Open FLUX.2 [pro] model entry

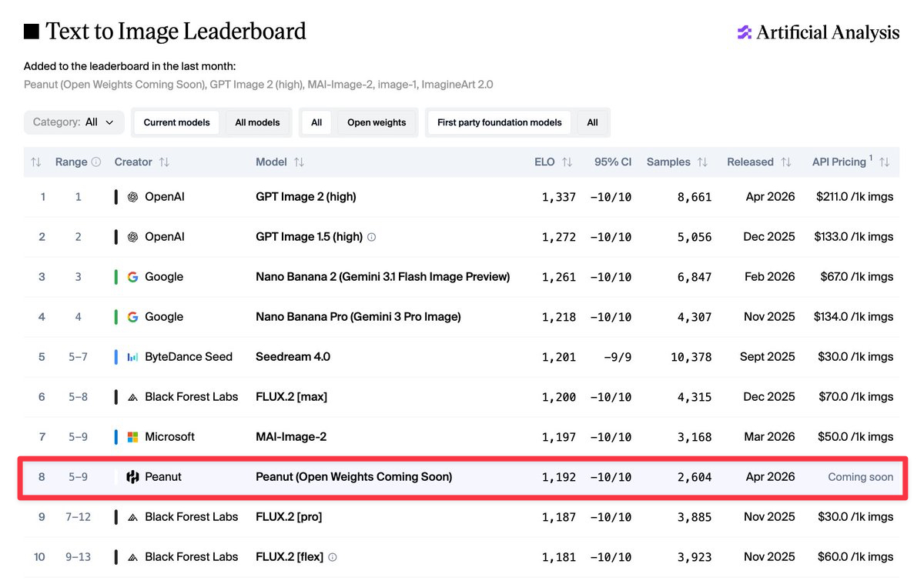[x=289, y=517]
